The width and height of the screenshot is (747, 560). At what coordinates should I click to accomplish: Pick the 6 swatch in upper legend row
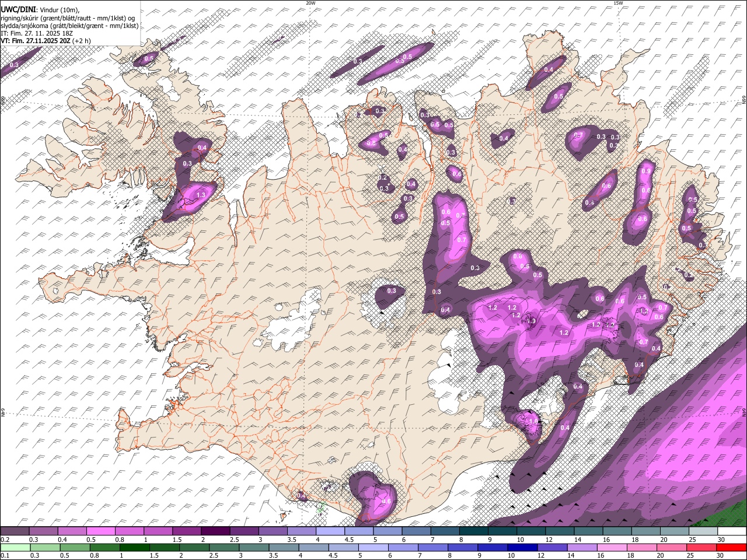coord(416,531)
